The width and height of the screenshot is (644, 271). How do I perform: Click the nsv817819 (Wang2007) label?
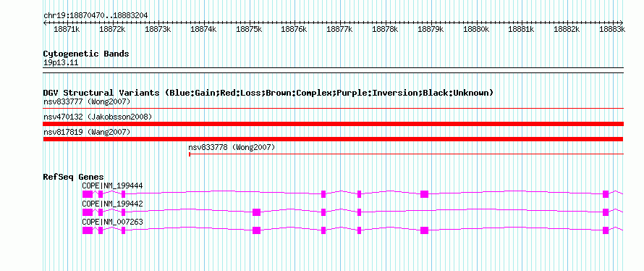pyautogui.click(x=87, y=132)
